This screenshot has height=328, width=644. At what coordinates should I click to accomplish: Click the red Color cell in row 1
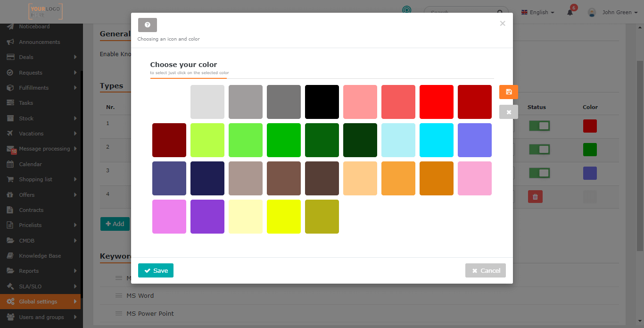(x=590, y=126)
